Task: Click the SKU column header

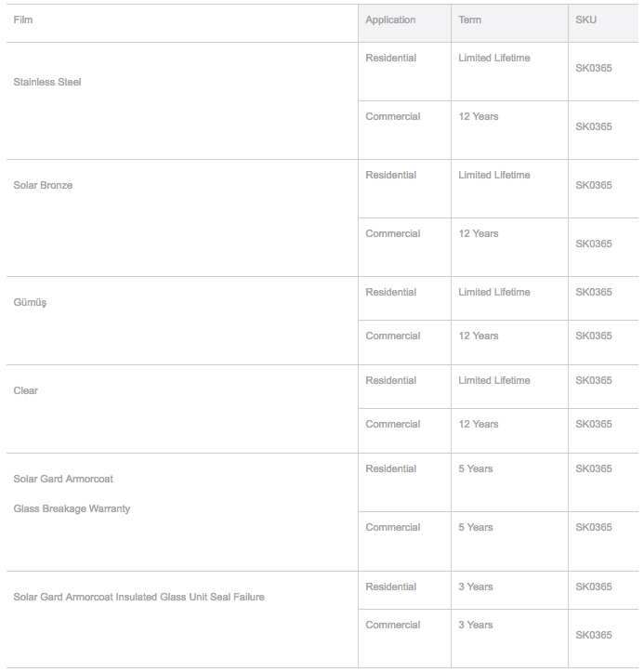Action: click(586, 20)
